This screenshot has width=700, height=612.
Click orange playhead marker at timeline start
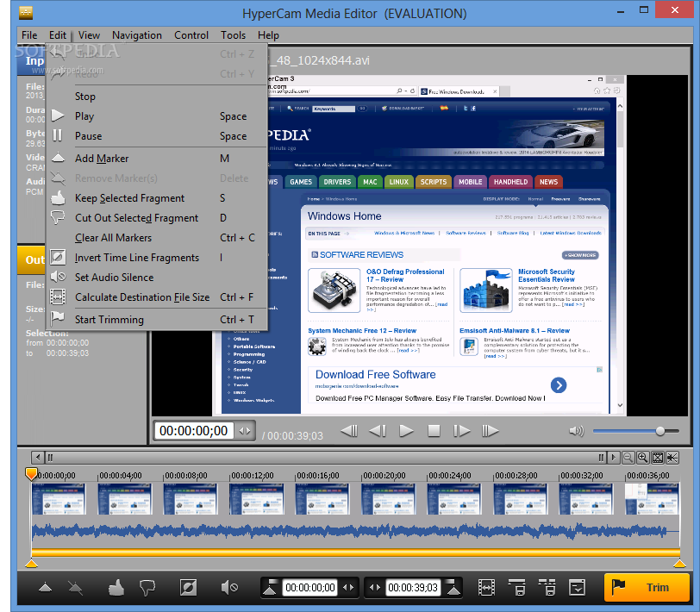pyautogui.click(x=31, y=474)
